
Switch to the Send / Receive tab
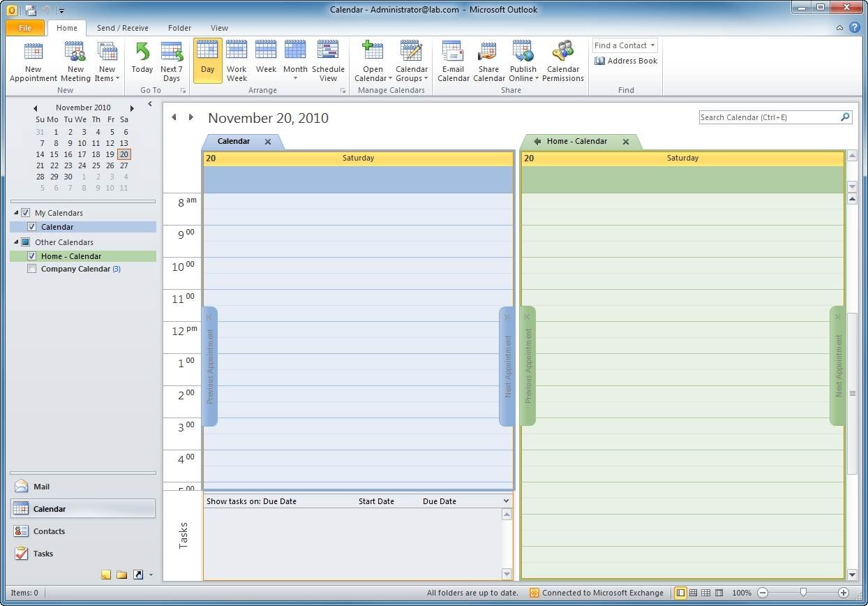(x=122, y=28)
